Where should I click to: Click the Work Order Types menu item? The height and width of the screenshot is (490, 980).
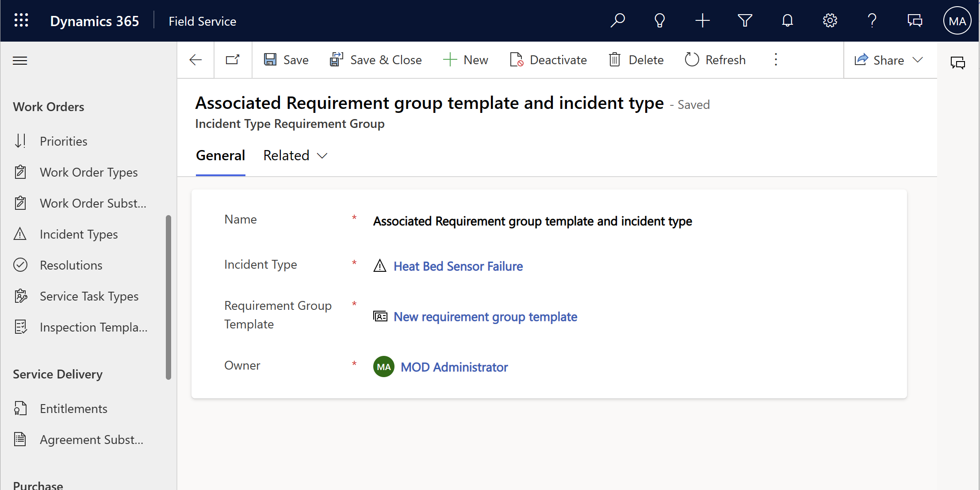click(x=89, y=172)
